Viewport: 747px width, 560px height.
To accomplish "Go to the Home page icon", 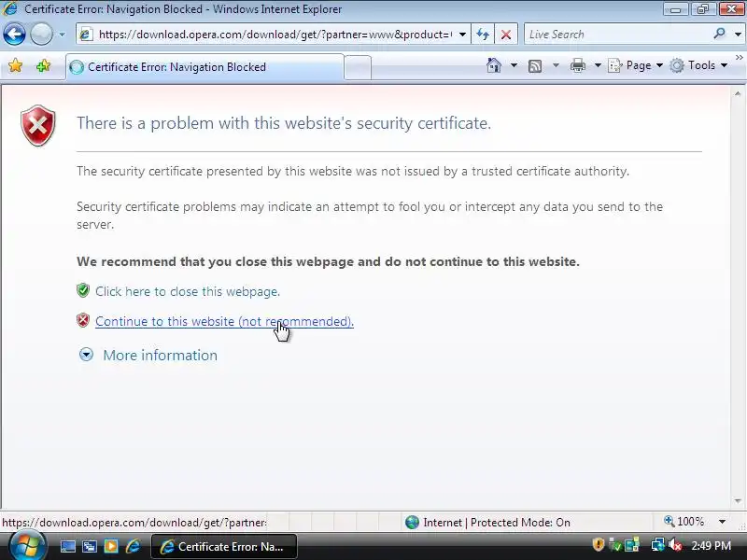I will (x=494, y=65).
